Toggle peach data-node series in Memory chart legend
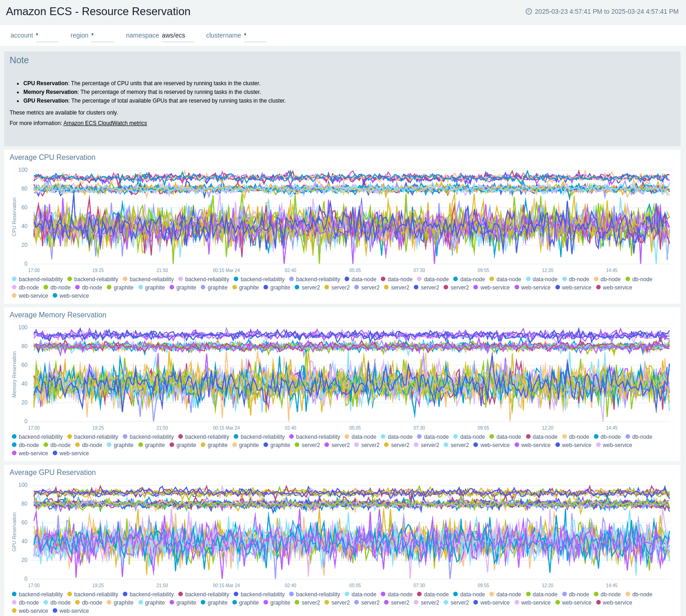 pyautogui.click(x=360, y=437)
